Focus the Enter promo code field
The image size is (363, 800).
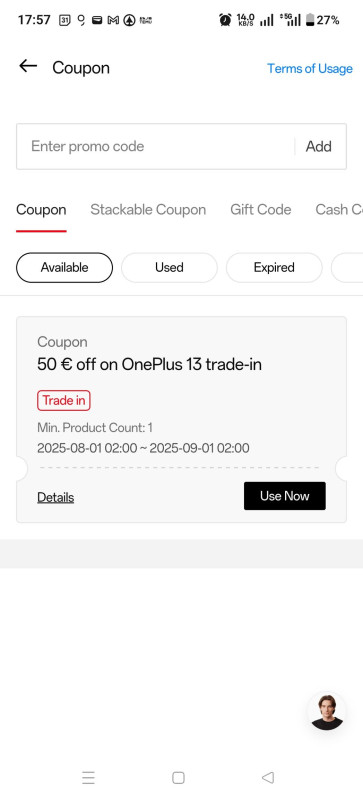click(x=155, y=146)
